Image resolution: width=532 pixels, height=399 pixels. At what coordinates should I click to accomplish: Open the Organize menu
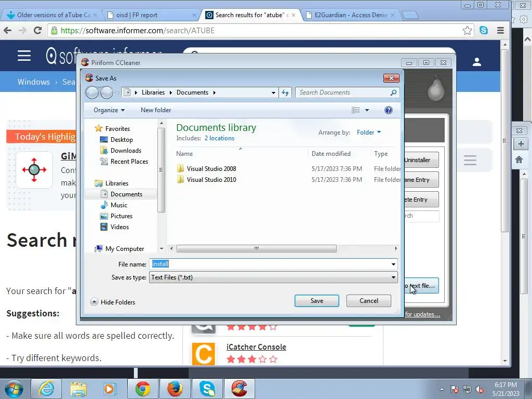[x=109, y=110]
